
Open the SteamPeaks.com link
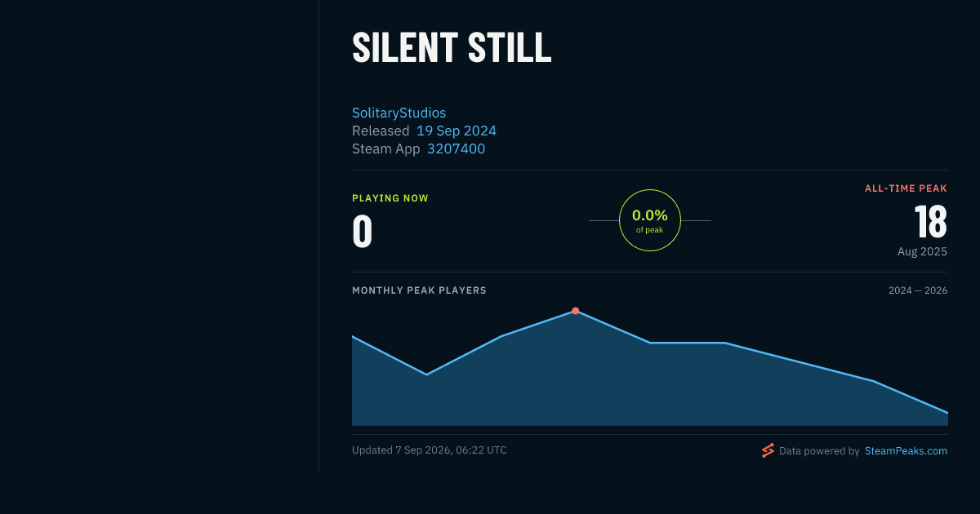(906, 450)
